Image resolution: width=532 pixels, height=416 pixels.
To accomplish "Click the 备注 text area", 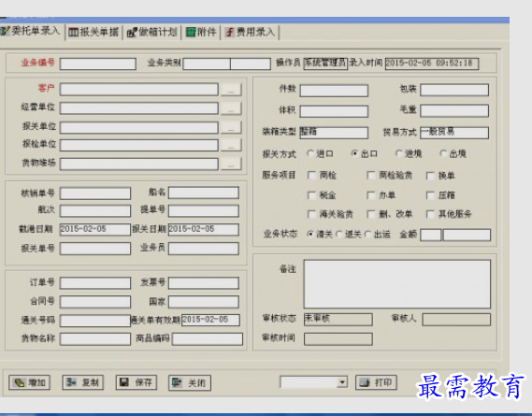I will point(397,284).
